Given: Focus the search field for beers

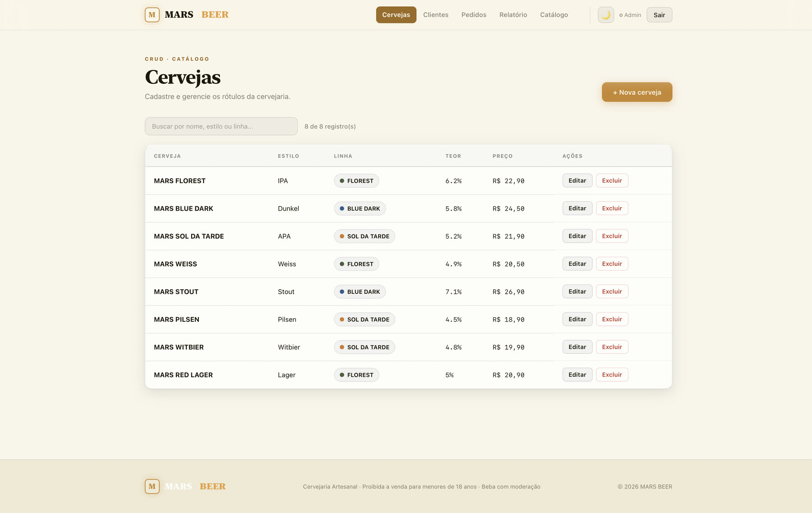Looking at the screenshot, I should 221,126.
